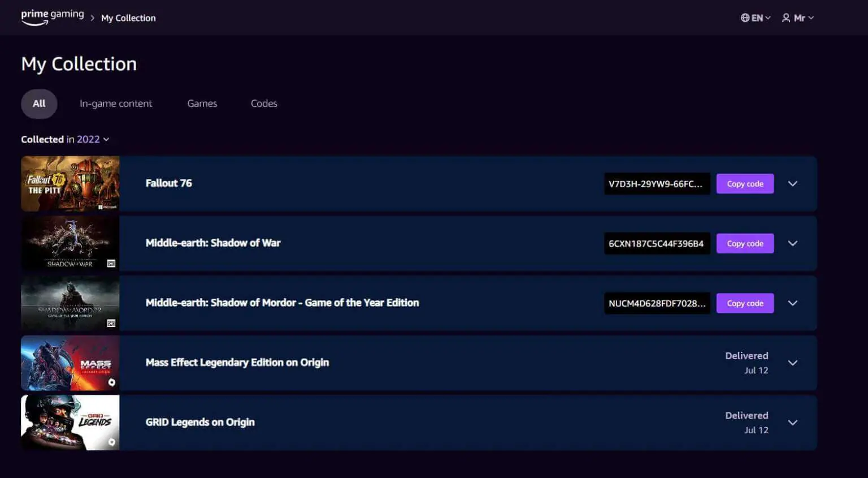
Task: Open the Prime Gaming logo home link
Action: tap(53, 18)
